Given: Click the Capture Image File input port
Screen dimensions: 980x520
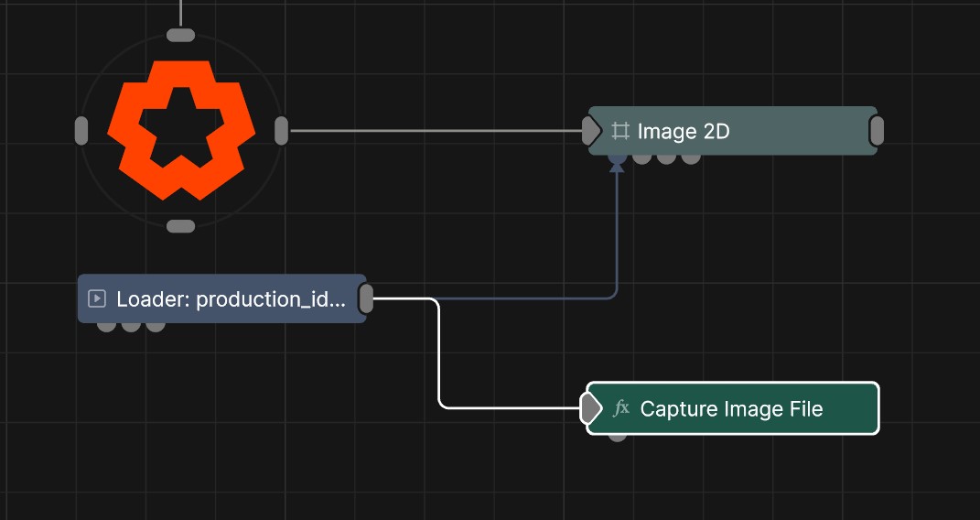Looking at the screenshot, I should coord(591,408).
